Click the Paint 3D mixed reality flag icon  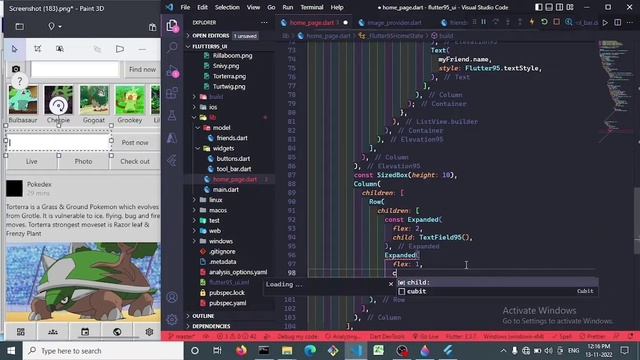pyautogui.click(x=120, y=49)
